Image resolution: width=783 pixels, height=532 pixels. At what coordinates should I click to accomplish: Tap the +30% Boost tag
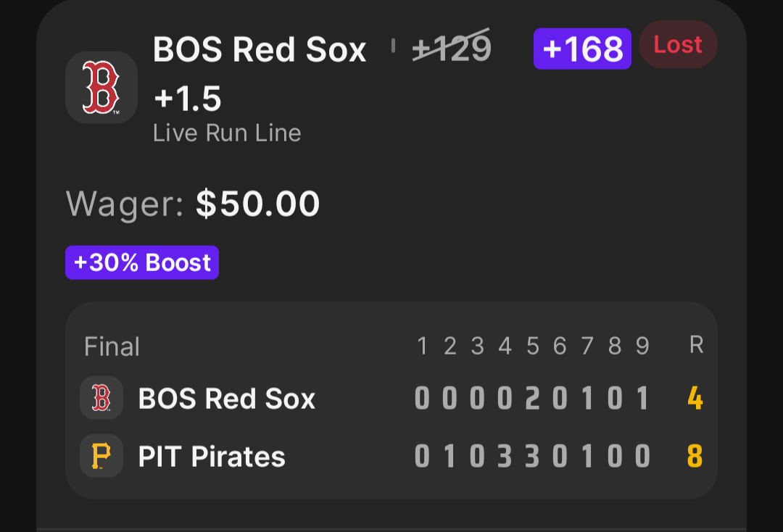pyautogui.click(x=142, y=262)
